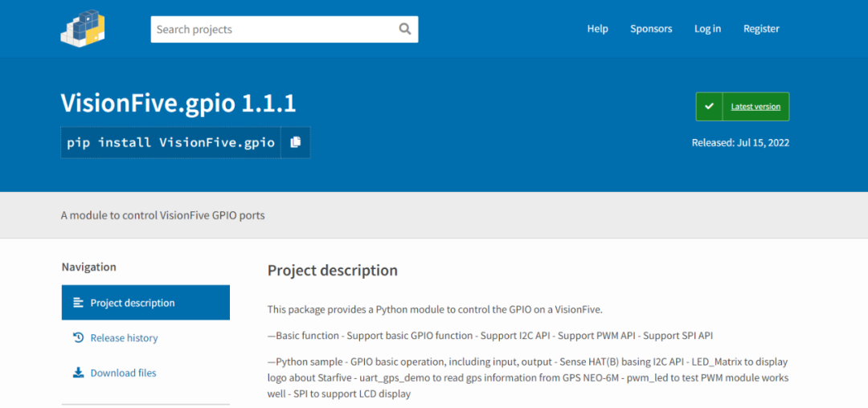Click the Download files arrow icon

tap(78, 373)
